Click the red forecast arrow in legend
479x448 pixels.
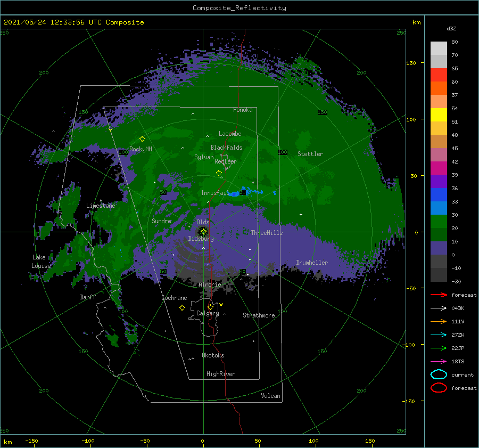439,295
